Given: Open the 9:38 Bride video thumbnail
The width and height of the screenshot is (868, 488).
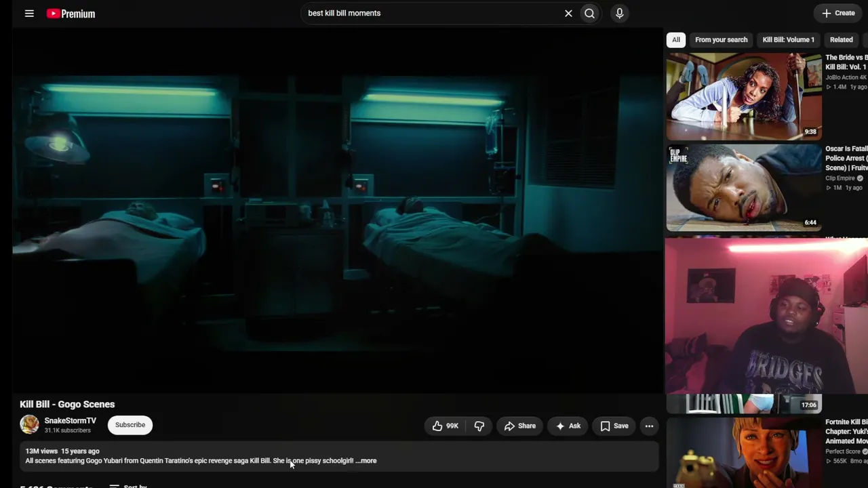Looking at the screenshot, I should 744,97.
